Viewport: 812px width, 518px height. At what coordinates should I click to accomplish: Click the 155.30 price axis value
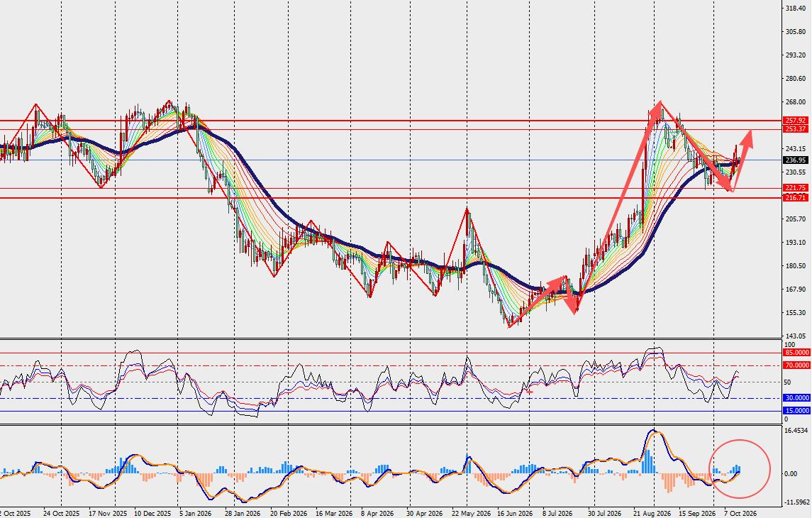pyautogui.click(x=796, y=313)
